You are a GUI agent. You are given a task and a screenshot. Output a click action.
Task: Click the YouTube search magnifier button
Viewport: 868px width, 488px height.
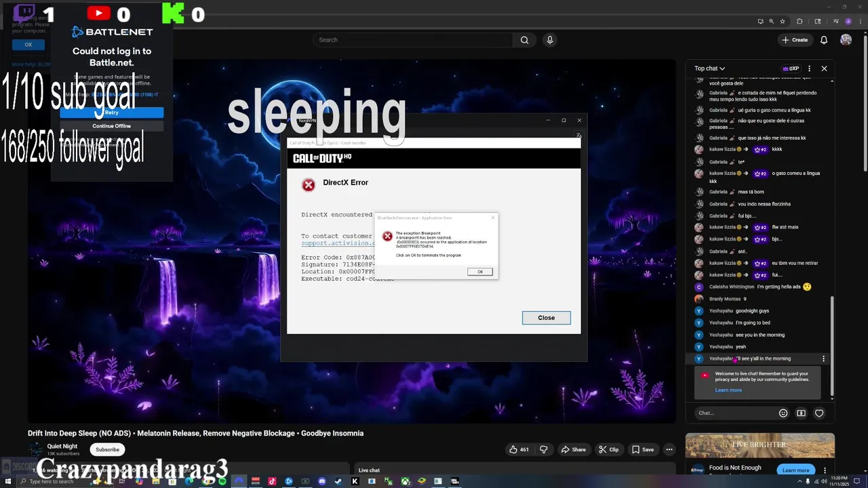click(x=524, y=40)
